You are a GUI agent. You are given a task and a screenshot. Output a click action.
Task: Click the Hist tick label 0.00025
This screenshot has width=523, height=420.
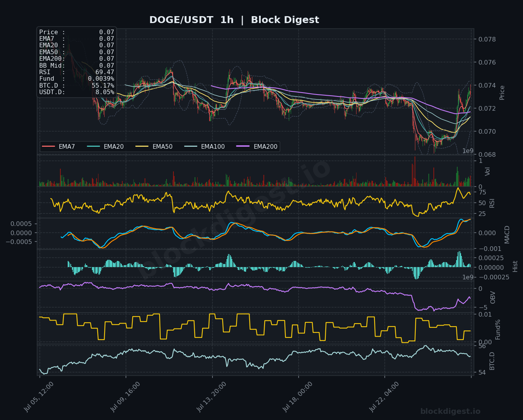pos(491,258)
